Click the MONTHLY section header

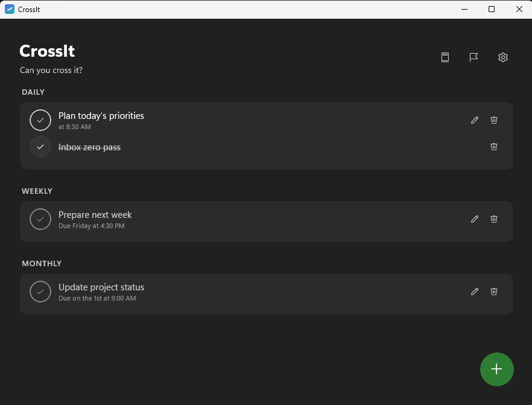point(42,263)
